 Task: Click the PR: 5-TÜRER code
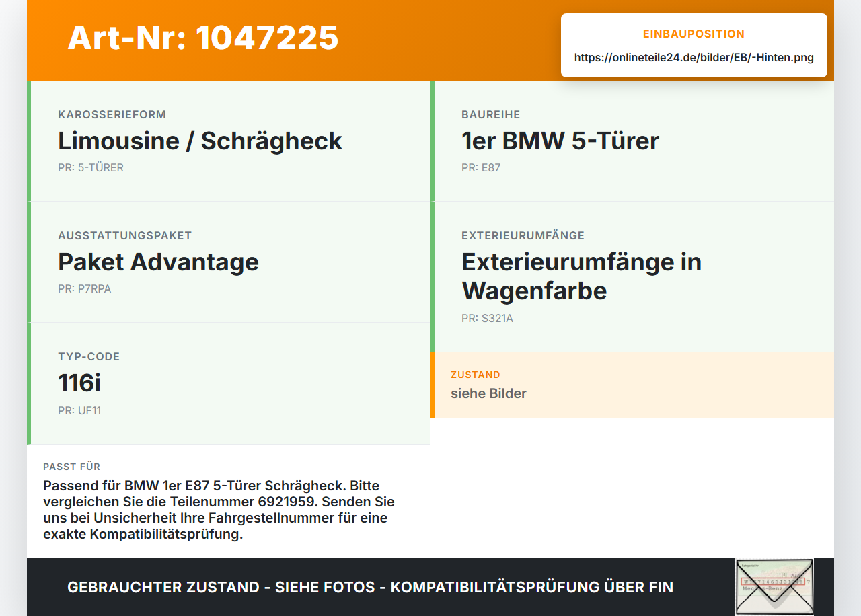pyautogui.click(x=91, y=168)
